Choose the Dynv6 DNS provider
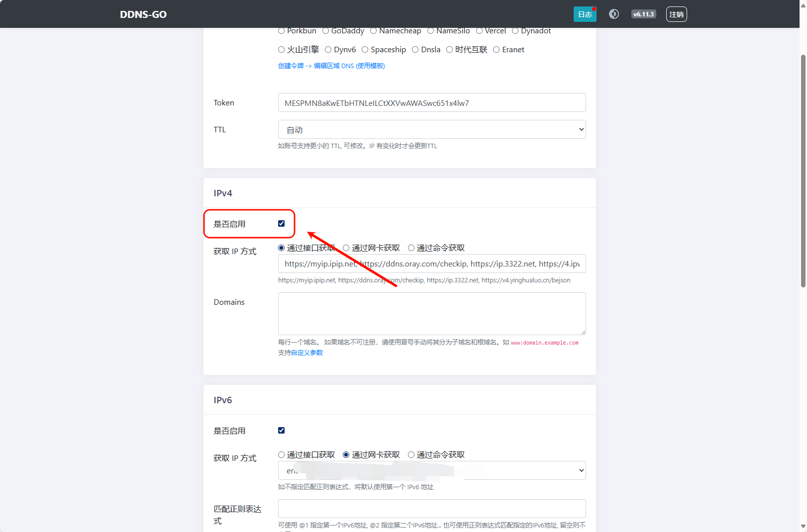Screen dimensions: 807x532 (328, 50)
